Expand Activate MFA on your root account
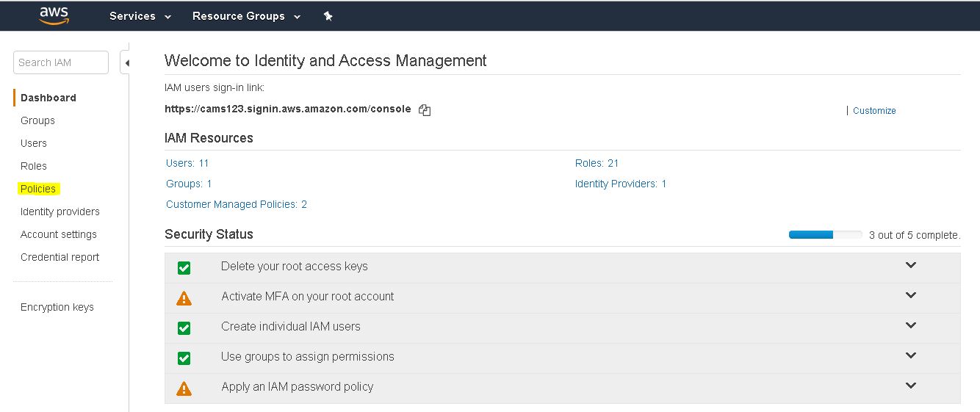Screen dimensions: 980x412 click(x=911, y=295)
